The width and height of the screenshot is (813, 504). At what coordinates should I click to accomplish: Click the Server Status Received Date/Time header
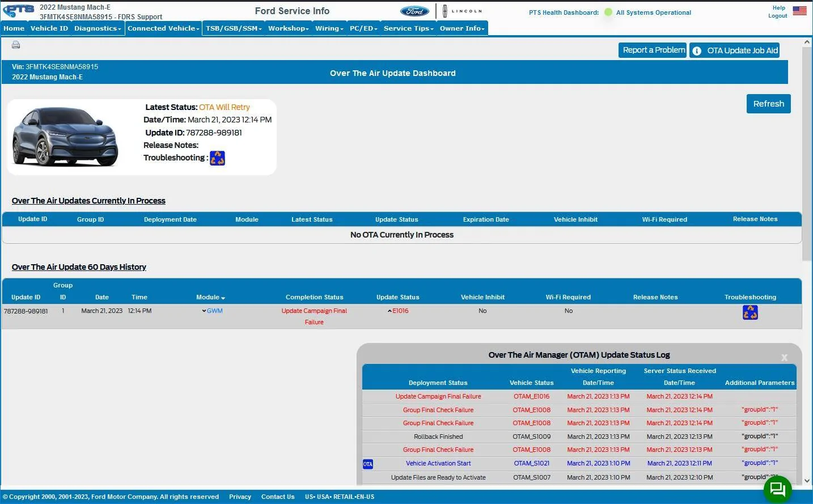click(x=680, y=376)
